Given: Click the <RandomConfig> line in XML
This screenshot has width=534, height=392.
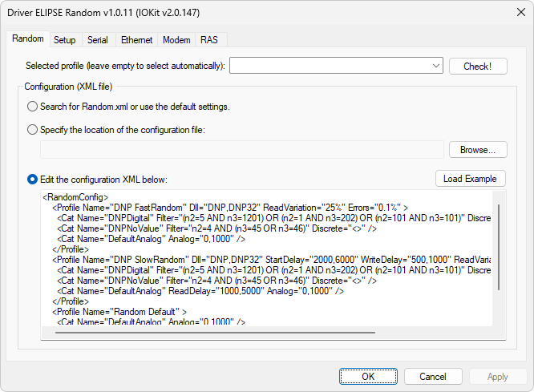Looking at the screenshot, I should [x=75, y=197].
